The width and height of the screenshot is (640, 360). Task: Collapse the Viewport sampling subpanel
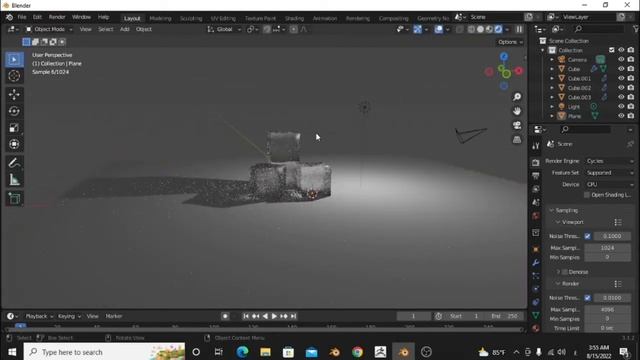click(569, 222)
